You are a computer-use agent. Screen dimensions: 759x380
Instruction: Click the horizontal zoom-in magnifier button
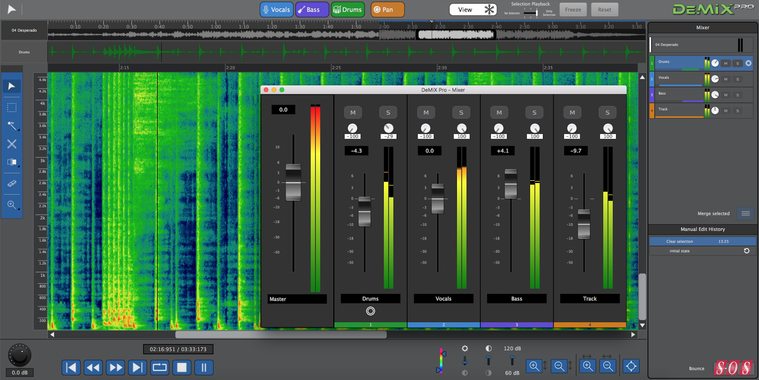587,366
